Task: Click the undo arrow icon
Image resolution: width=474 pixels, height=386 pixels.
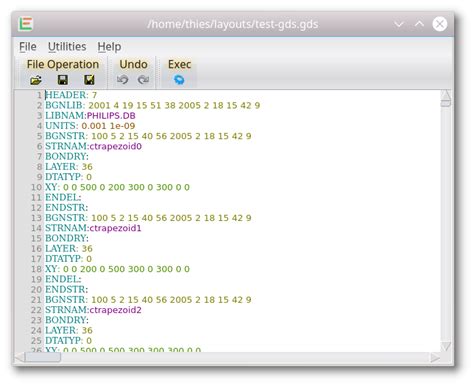Action: [x=122, y=80]
